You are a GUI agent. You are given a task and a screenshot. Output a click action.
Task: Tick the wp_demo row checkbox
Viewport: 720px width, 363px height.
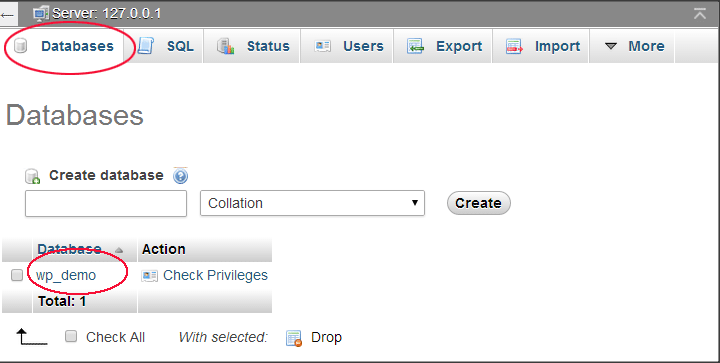pyautogui.click(x=17, y=275)
